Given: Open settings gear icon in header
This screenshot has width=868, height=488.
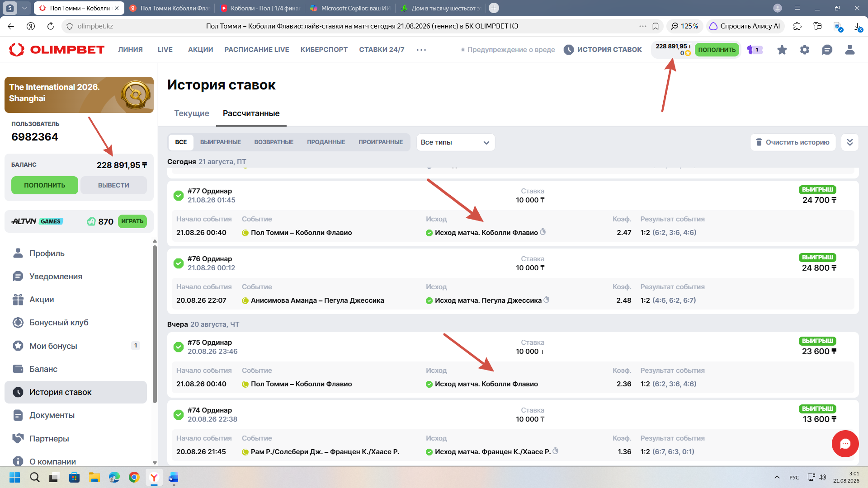Looking at the screenshot, I should point(804,50).
